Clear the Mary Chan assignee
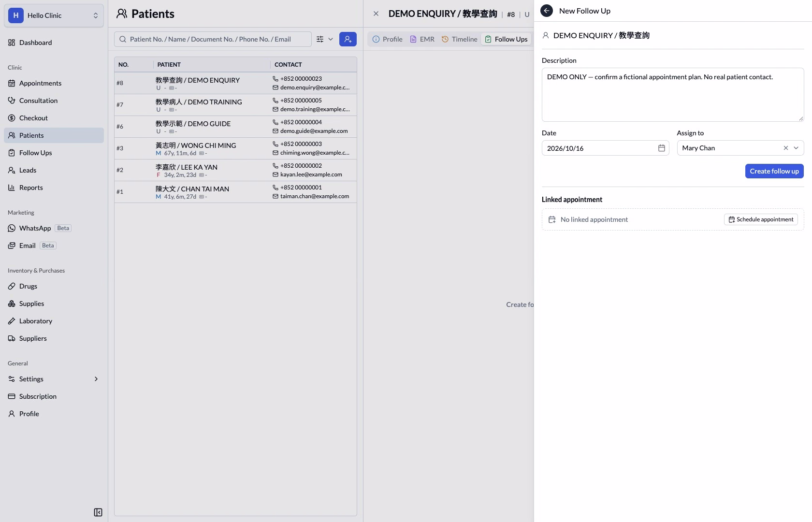The height and width of the screenshot is (522, 812). click(785, 148)
